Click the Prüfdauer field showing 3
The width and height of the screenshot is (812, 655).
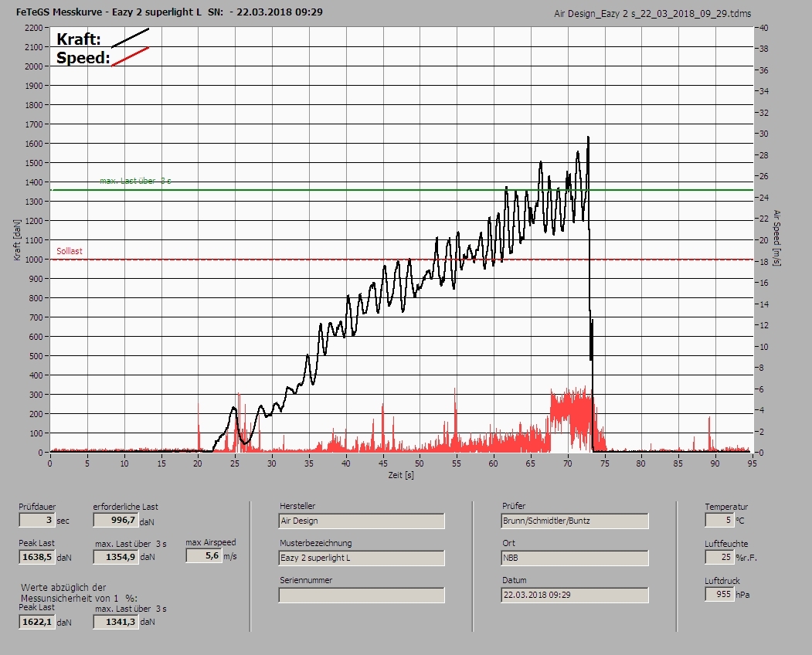tap(36, 520)
